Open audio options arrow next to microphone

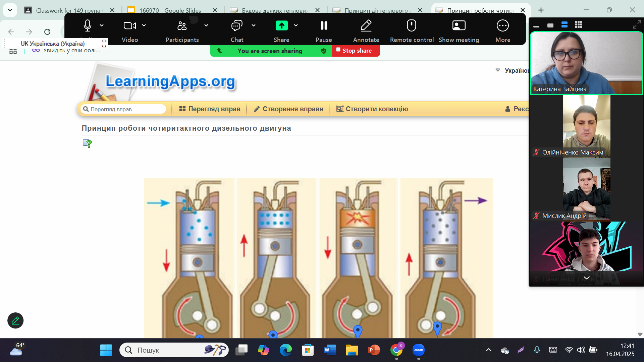[102, 25]
